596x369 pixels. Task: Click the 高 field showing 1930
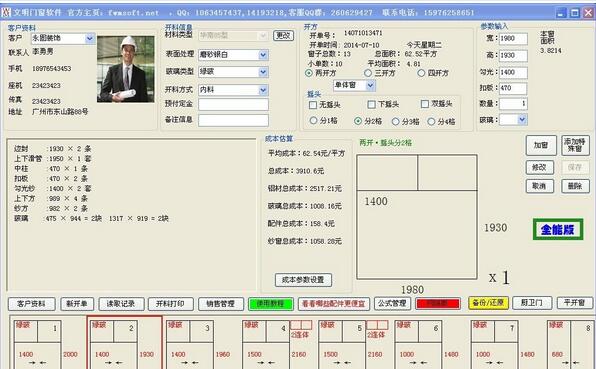513,55
